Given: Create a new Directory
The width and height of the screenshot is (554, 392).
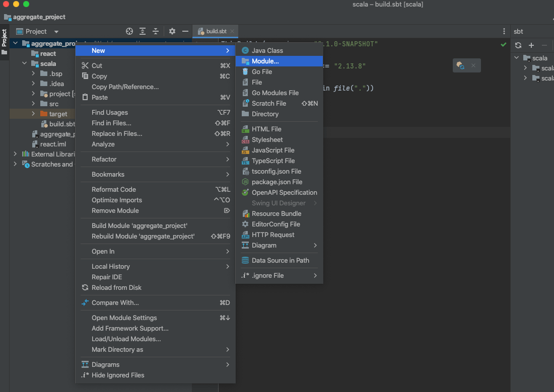Looking at the screenshot, I should click(x=280, y=114).
